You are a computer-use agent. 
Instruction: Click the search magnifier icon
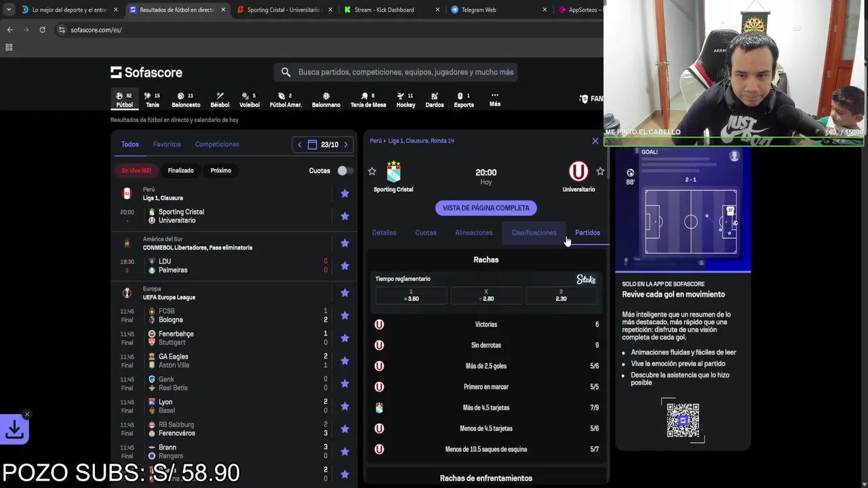point(285,72)
